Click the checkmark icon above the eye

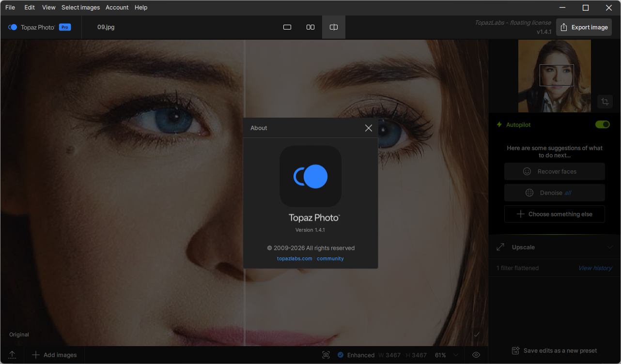[x=477, y=334]
